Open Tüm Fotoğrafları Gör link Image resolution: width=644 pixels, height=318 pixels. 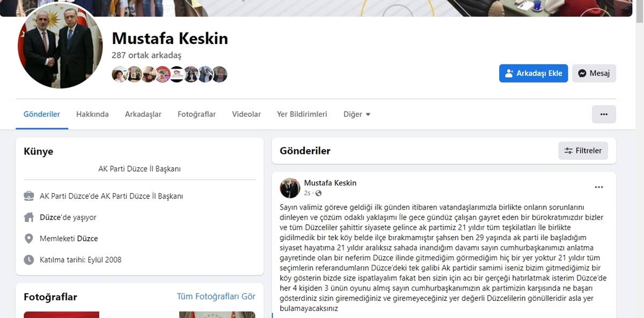(216, 297)
